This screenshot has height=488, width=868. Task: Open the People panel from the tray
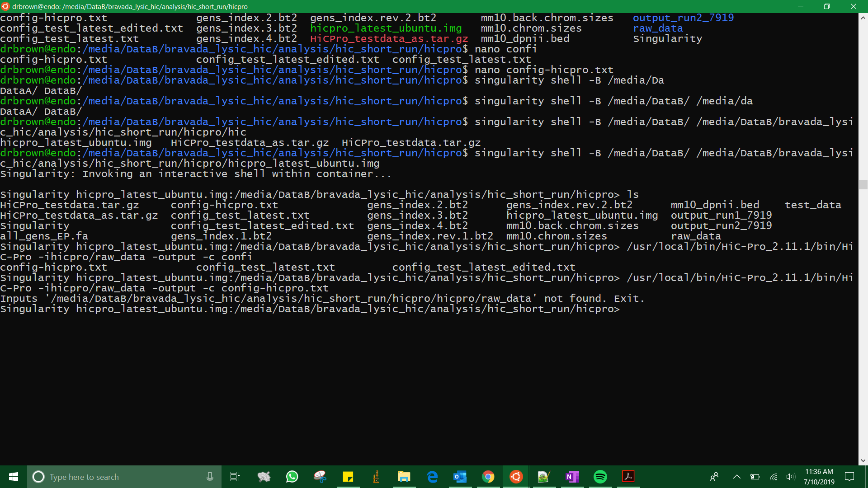(x=715, y=477)
